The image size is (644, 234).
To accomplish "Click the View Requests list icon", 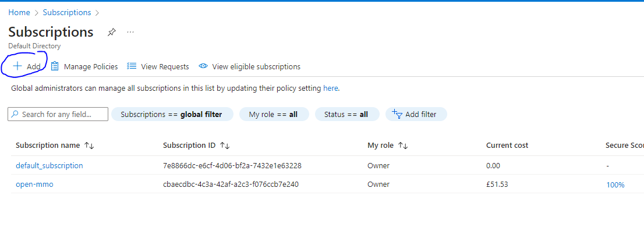I will (132, 66).
